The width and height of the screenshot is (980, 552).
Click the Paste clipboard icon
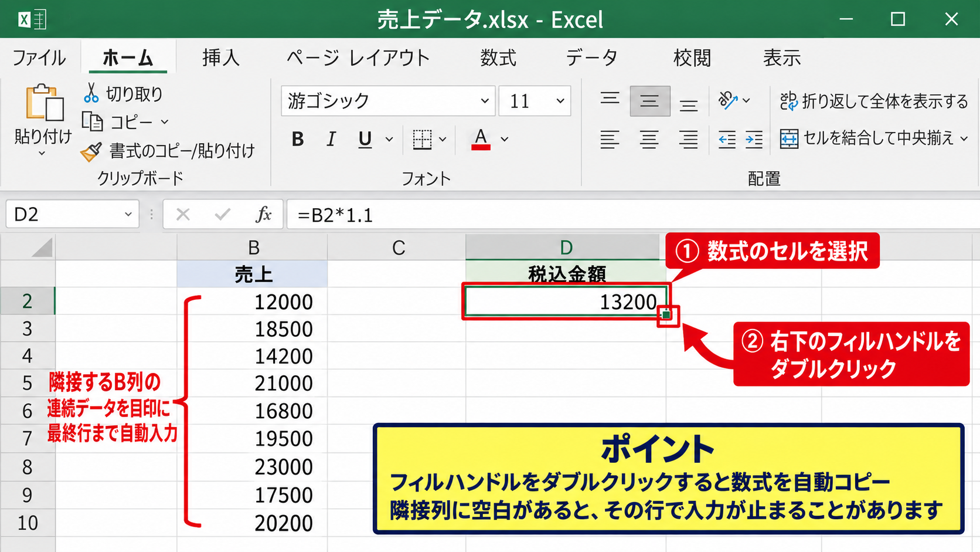(44, 103)
